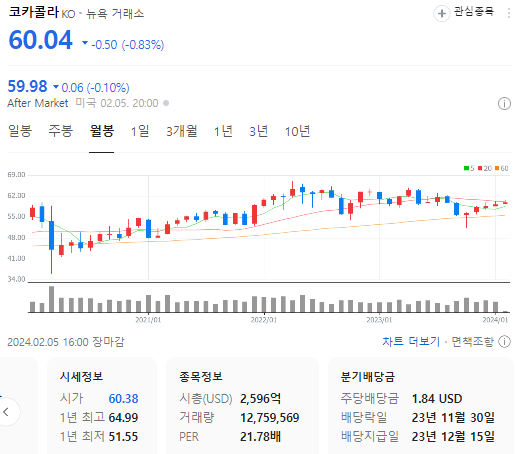Image resolution: width=515 pixels, height=454 pixels.
Task: Show the 3개월 chart range
Action: (x=182, y=131)
